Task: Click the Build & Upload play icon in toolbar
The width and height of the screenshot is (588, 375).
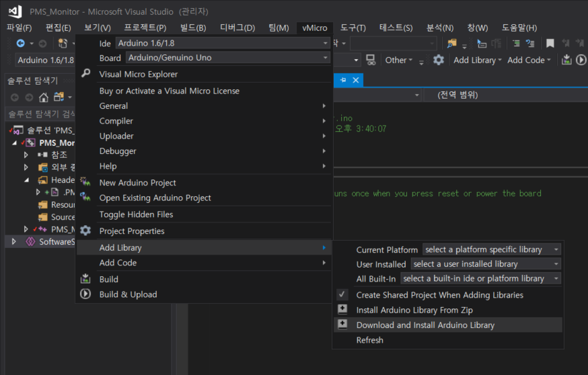Action: coord(581,60)
